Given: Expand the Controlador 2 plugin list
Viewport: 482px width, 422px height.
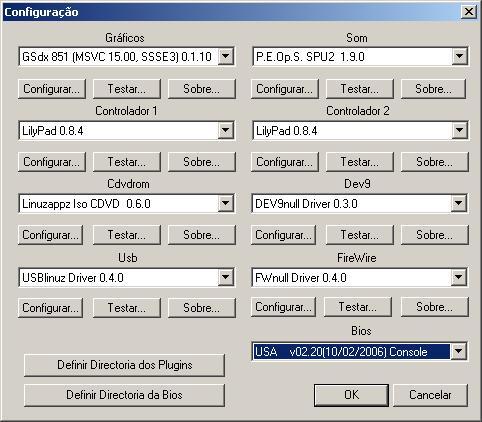Looking at the screenshot, I should 459,130.
